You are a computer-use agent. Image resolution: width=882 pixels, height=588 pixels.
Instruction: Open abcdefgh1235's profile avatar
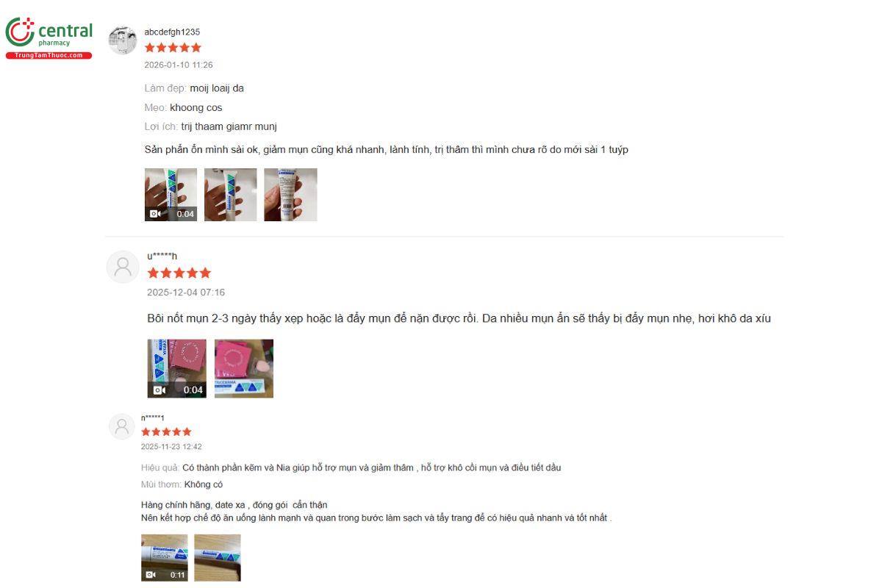123,40
